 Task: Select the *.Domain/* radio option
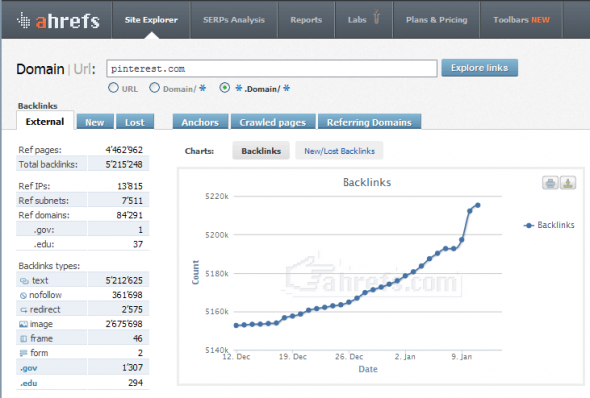225,88
